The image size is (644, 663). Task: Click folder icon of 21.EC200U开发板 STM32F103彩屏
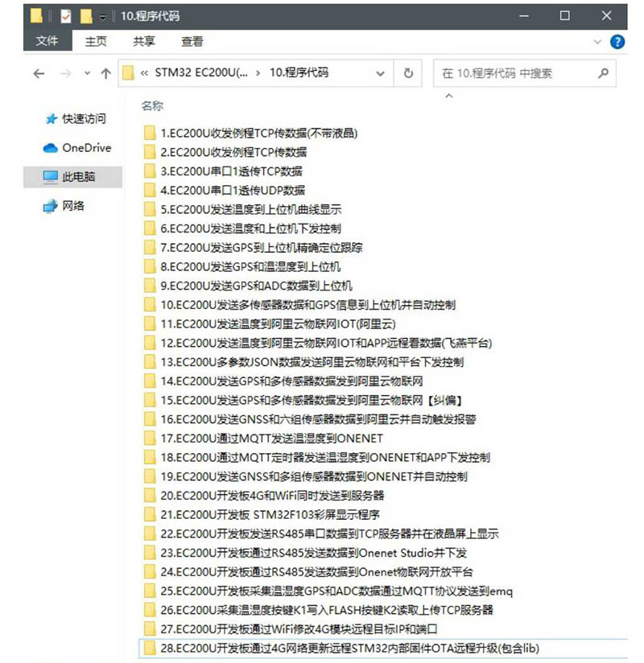click(x=150, y=515)
